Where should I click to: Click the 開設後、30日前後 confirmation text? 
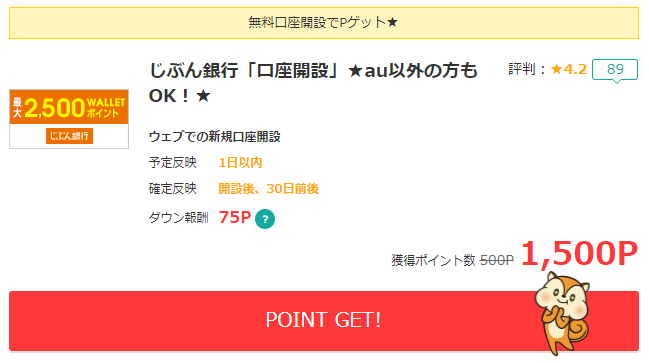tap(268, 189)
